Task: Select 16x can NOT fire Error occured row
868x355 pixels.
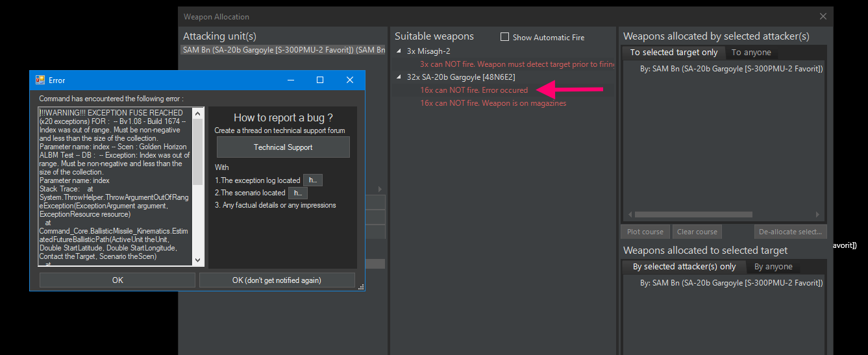Action: [x=474, y=90]
